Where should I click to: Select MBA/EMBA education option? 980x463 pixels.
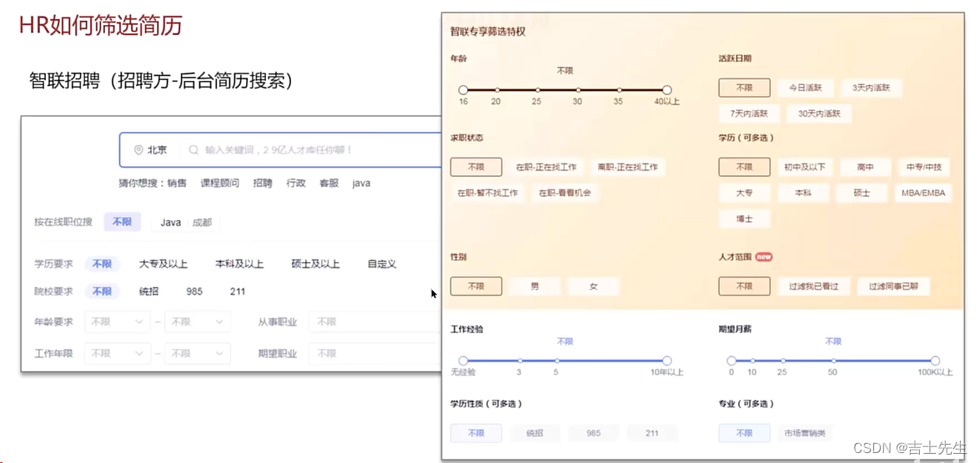(924, 193)
